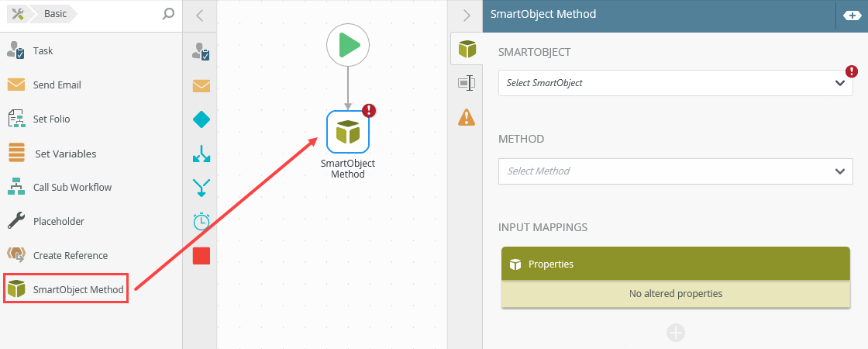Click the Timer clock icon in favorites bar
The height and width of the screenshot is (349, 868).
tap(201, 222)
